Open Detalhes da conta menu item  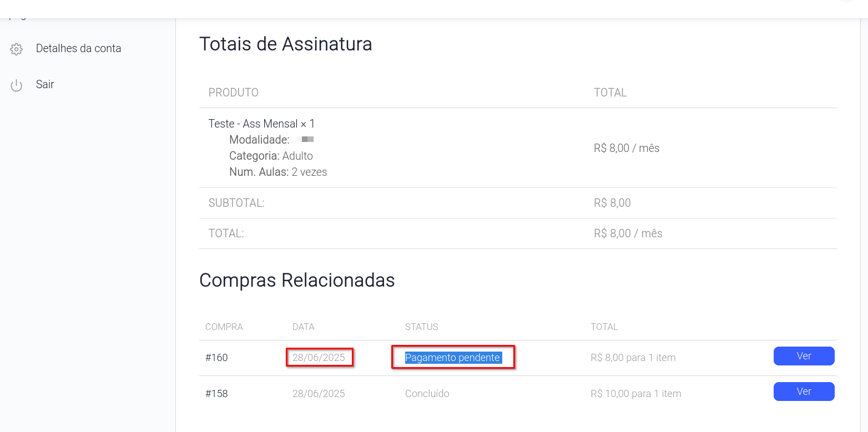click(x=78, y=48)
